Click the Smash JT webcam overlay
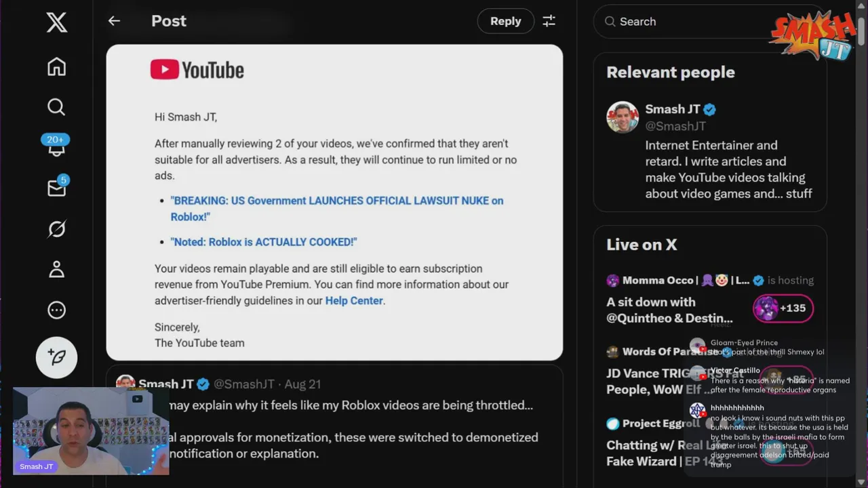Image resolution: width=868 pixels, height=488 pixels. [90, 431]
